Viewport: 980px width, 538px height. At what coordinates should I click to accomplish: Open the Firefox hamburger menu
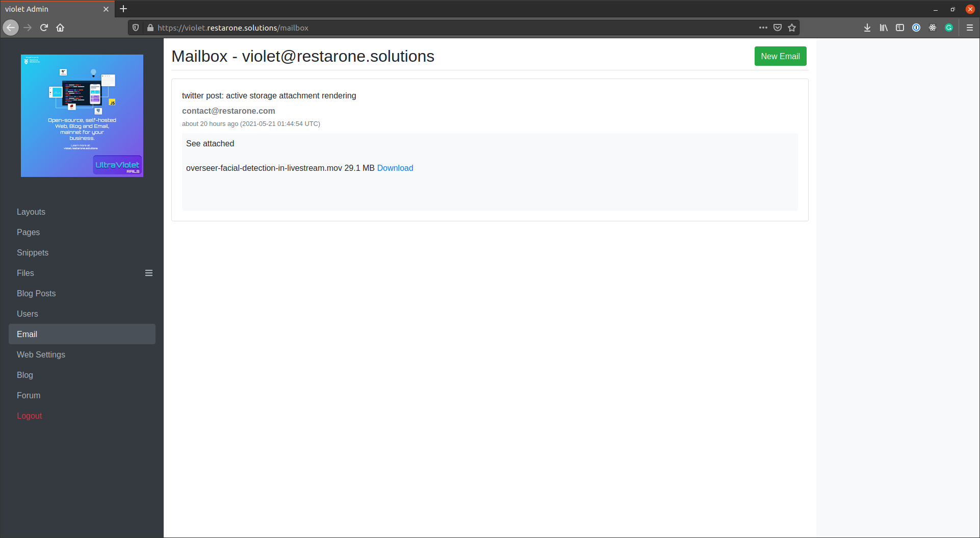point(970,28)
